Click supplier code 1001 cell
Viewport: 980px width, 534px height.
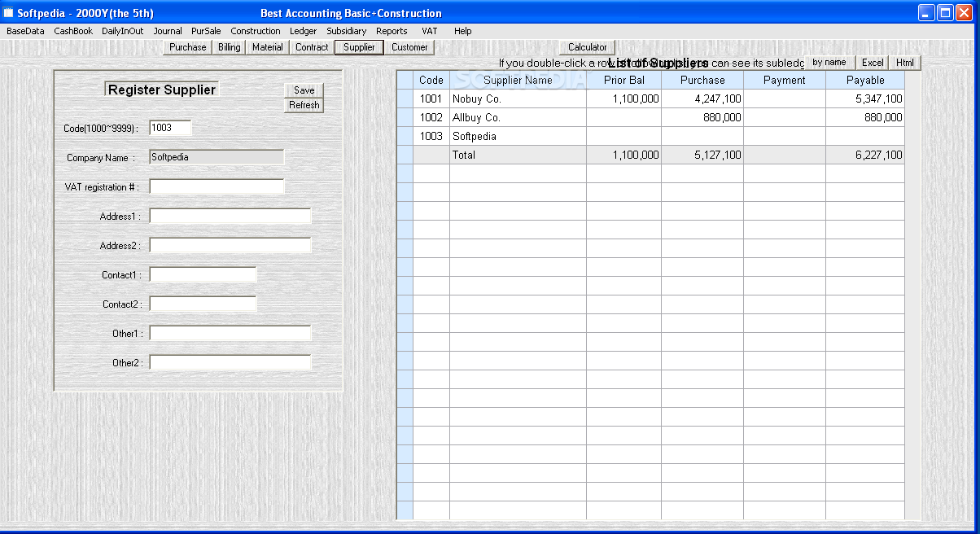[431, 98]
